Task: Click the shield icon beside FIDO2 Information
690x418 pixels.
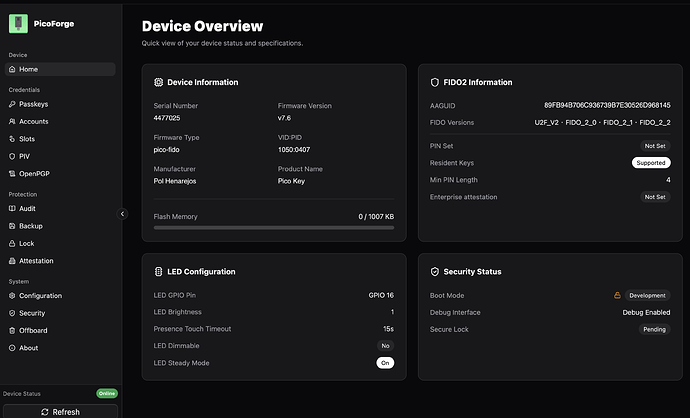Action: [435, 82]
